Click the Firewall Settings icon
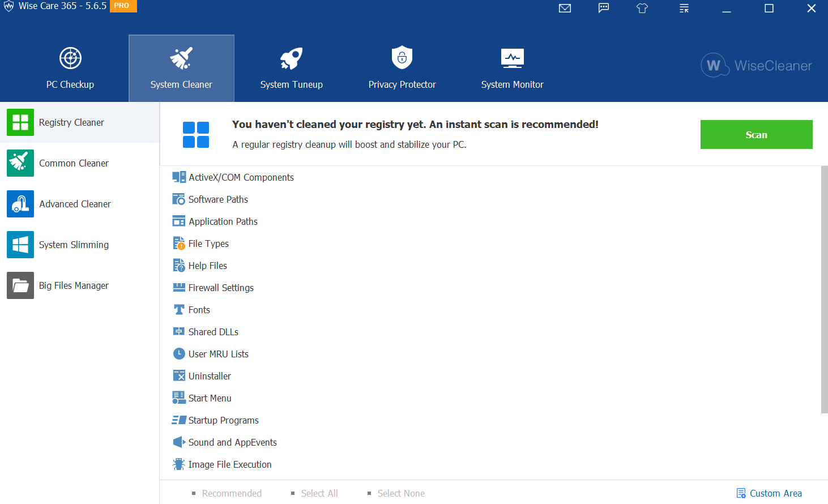828x504 pixels. click(179, 288)
